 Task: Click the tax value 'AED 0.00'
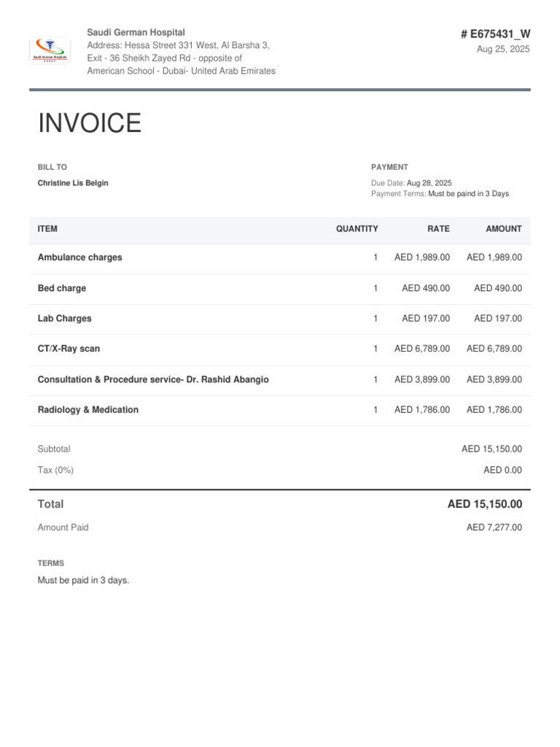click(x=503, y=471)
